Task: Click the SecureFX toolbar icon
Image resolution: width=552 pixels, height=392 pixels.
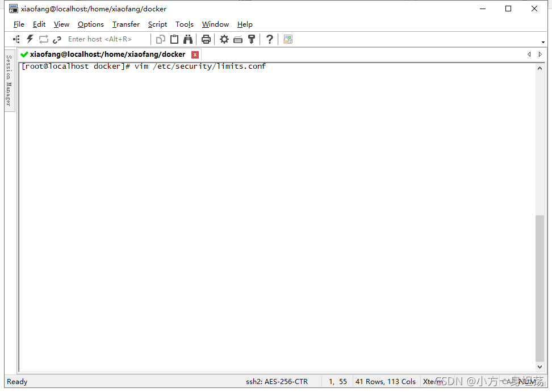Action: [x=288, y=39]
